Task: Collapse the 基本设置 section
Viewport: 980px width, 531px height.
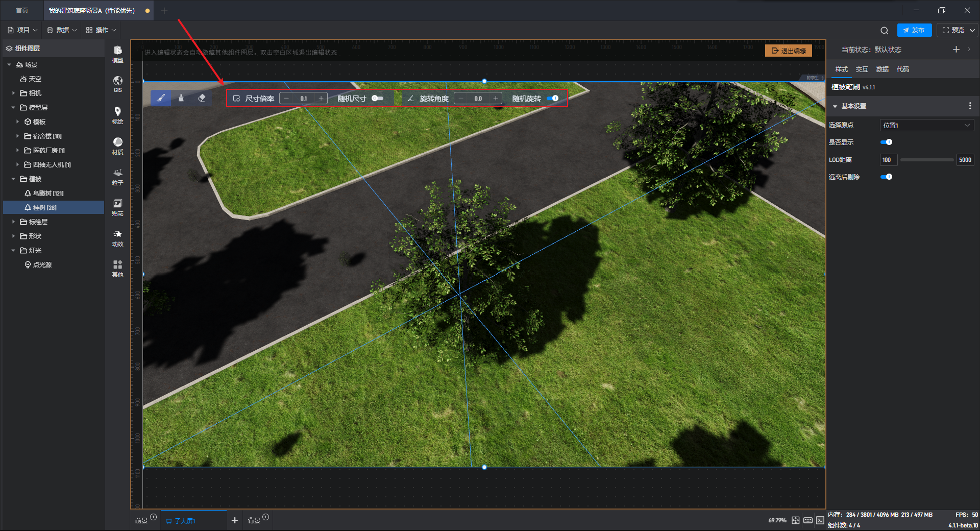Action: (x=836, y=106)
